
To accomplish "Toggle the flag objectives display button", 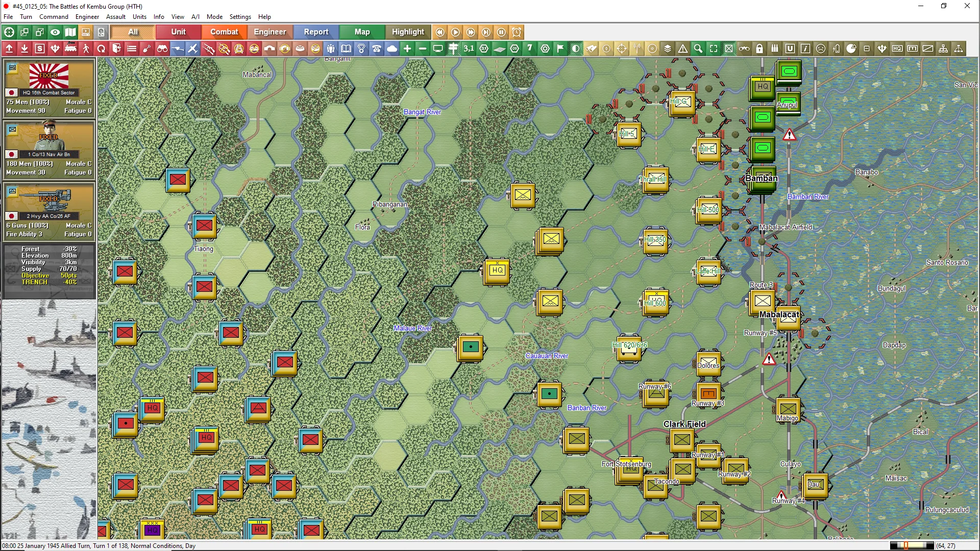I will pos(560,49).
